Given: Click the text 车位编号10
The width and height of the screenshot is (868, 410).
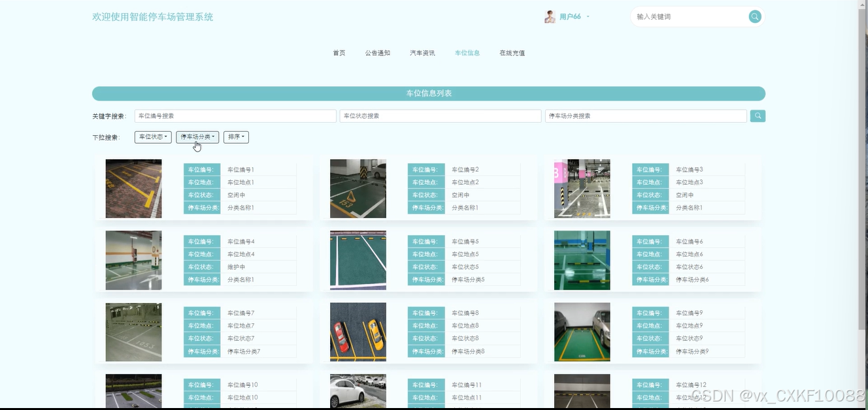Looking at the screenshot, I should point(242,385).
